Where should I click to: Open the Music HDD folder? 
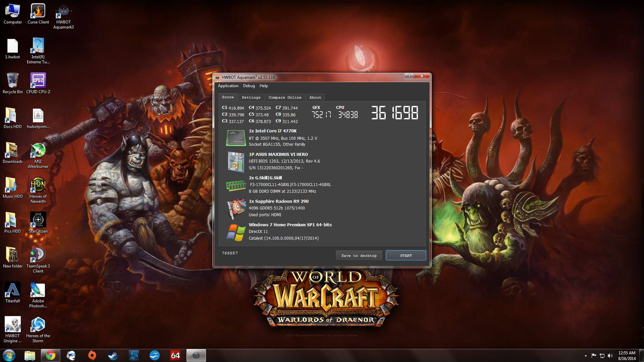click(13, 188)
